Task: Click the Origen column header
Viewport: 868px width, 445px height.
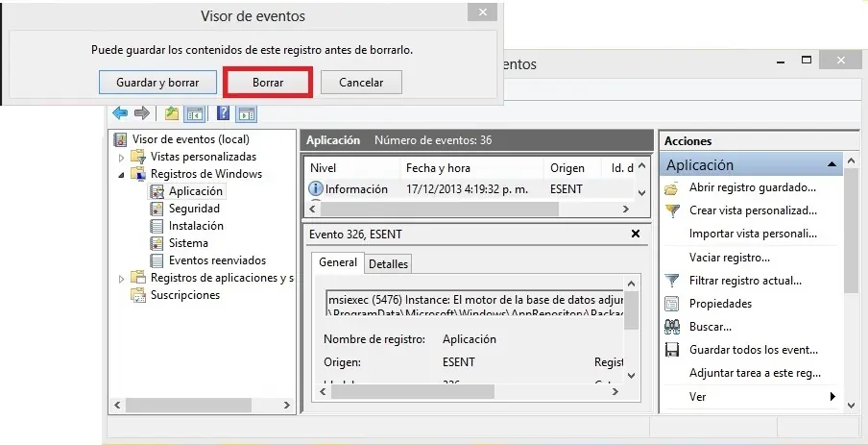Action: 574,168
